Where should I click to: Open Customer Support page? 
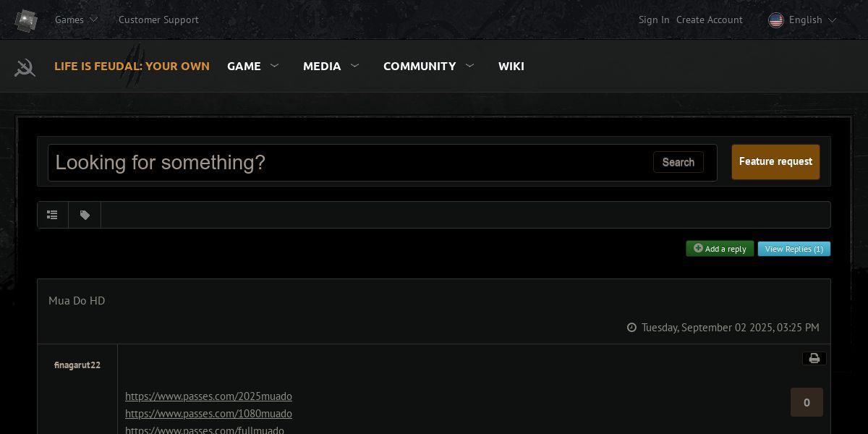coord(158,20)
